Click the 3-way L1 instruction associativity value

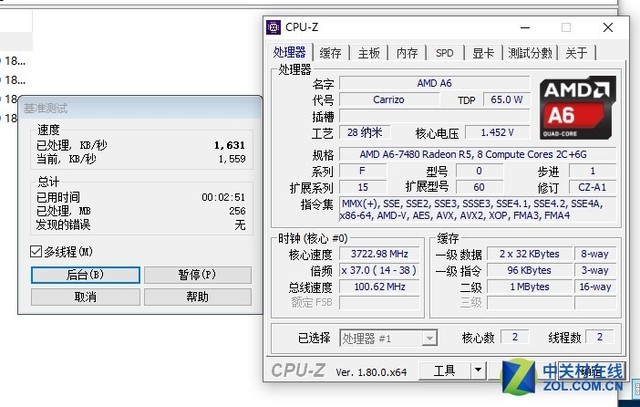point(595,270)
